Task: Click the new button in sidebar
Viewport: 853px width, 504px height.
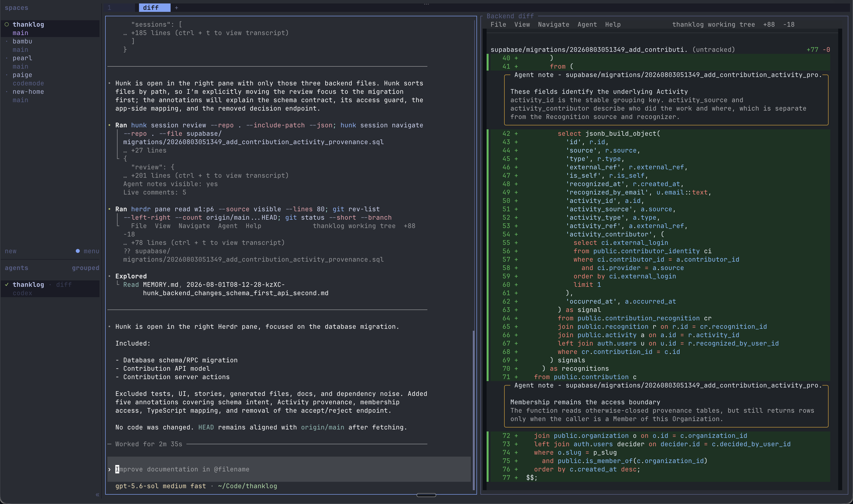Action: (11, 251)
